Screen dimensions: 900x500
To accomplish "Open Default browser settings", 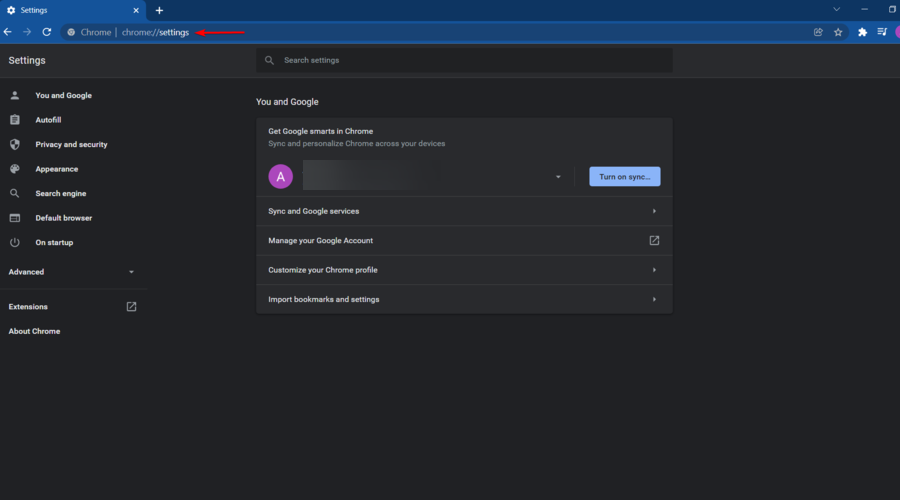I will (x=63, y=218).
